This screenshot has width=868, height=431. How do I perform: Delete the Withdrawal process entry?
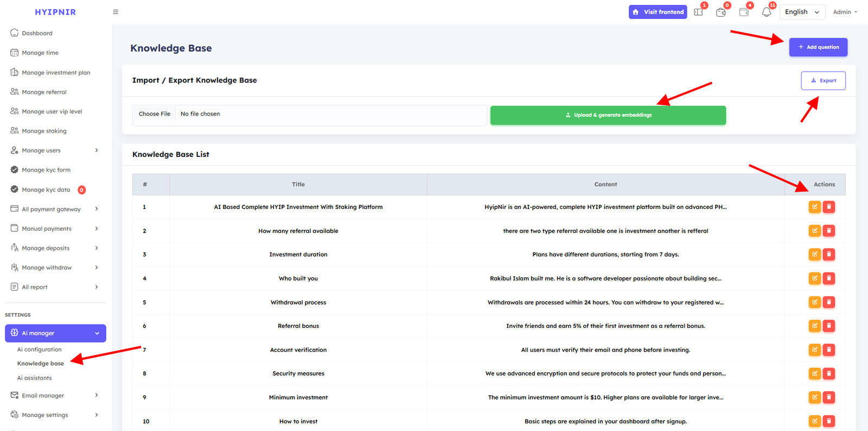point(829,302)
